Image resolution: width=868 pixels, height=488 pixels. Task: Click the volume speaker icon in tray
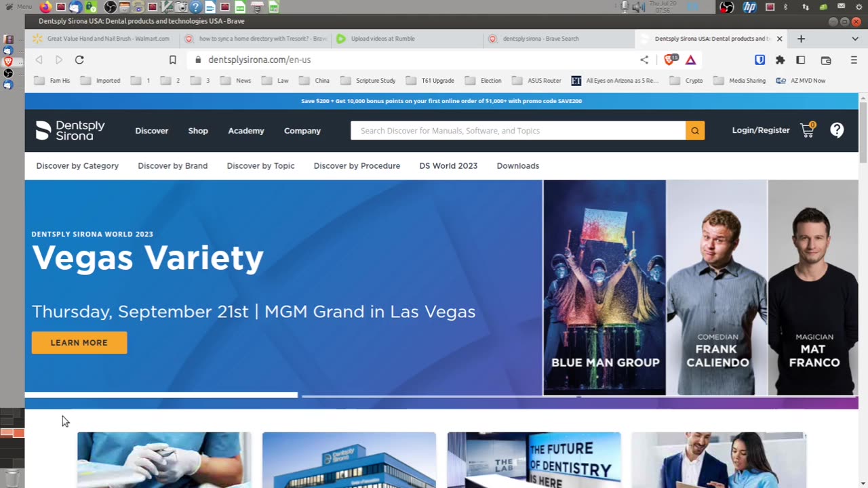[638, 7]
